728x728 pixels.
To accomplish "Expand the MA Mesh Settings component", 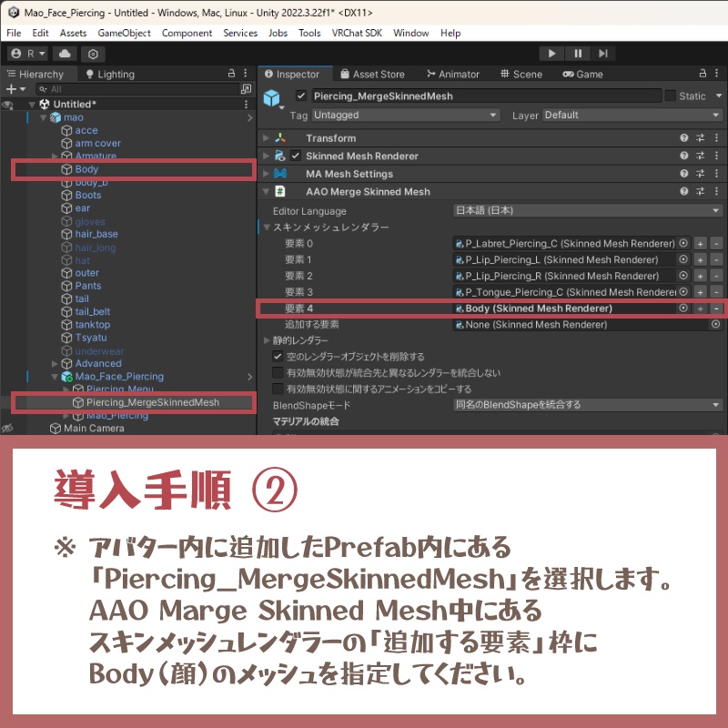I will [266, 174].
